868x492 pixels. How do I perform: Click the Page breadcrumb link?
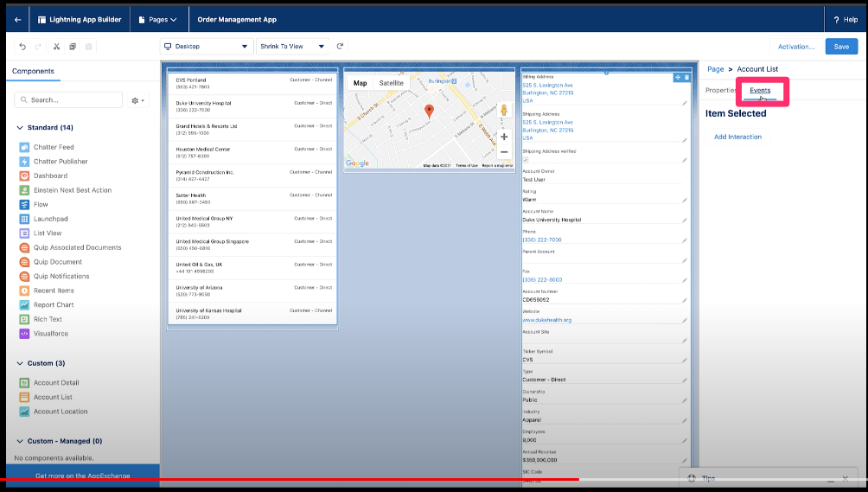tap(715, 69)
